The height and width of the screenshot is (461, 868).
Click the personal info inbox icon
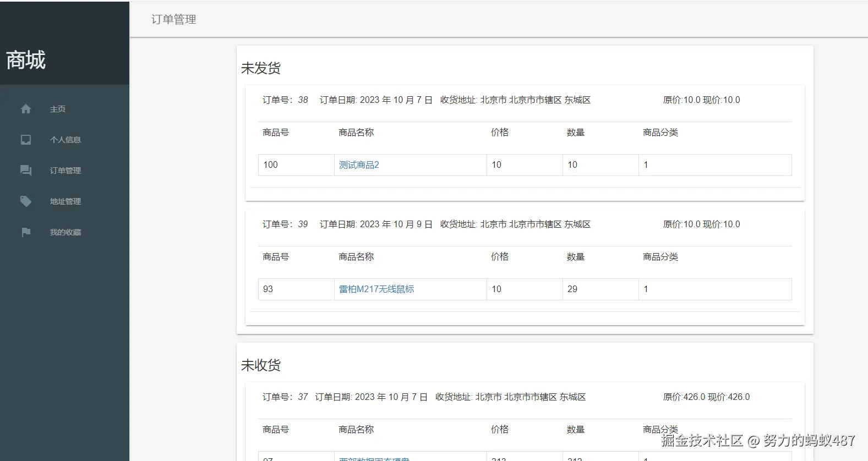[x=26, y=140]
